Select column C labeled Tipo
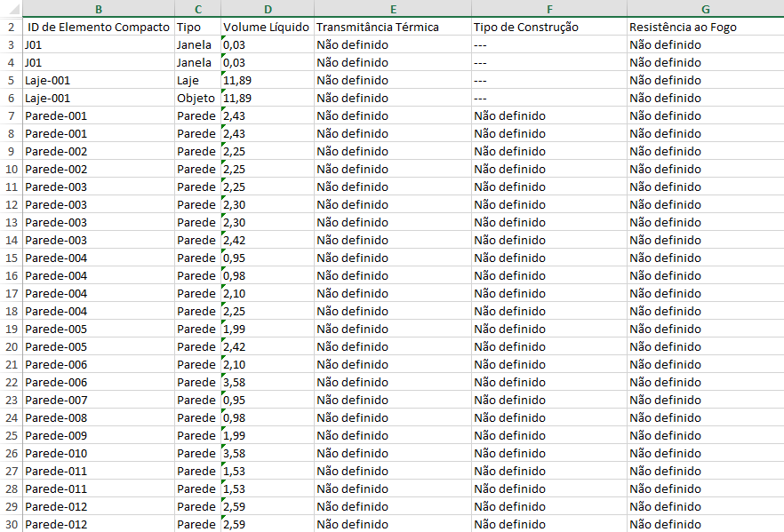The image size is (784, 532). pyautogui.click(x=197, y=11)
